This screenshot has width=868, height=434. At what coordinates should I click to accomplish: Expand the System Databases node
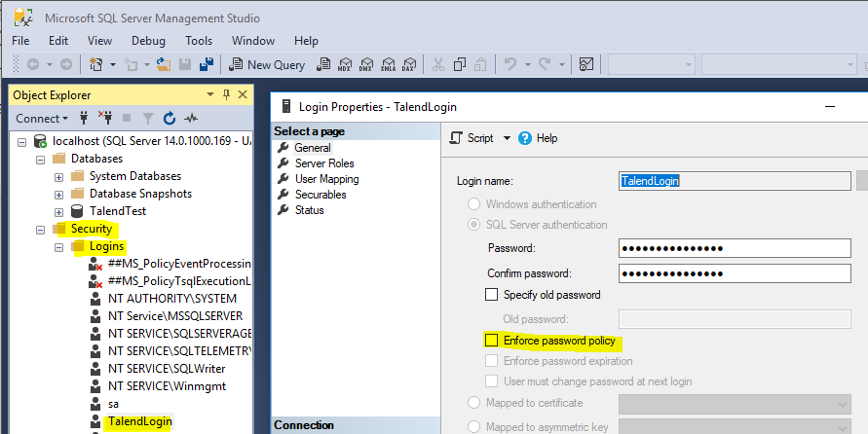(x=58, y=177)
